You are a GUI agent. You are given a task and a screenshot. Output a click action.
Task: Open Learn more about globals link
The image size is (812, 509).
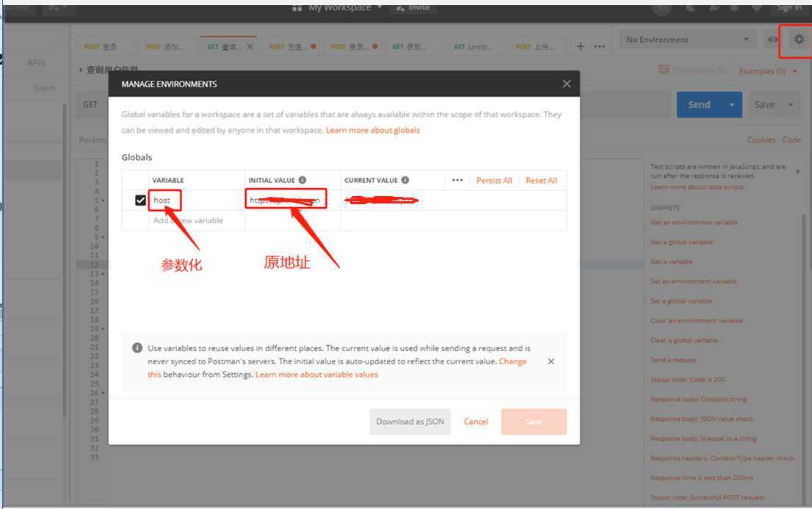tap(373, 130)
